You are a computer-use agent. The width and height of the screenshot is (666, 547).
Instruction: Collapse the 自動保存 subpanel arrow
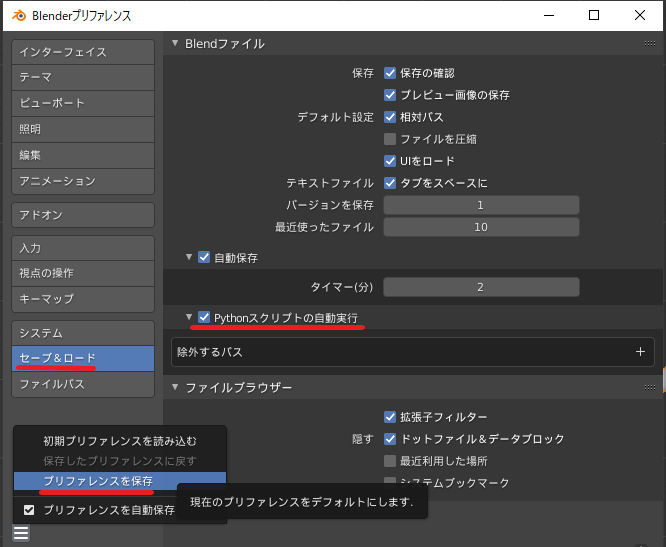tap(189, 257)
